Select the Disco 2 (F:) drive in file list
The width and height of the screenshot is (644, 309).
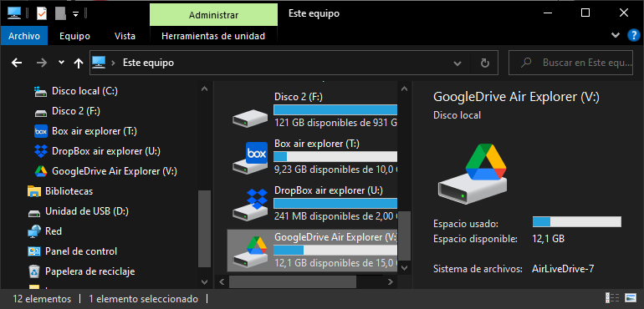pyautogui.click(x=313, y=109)
